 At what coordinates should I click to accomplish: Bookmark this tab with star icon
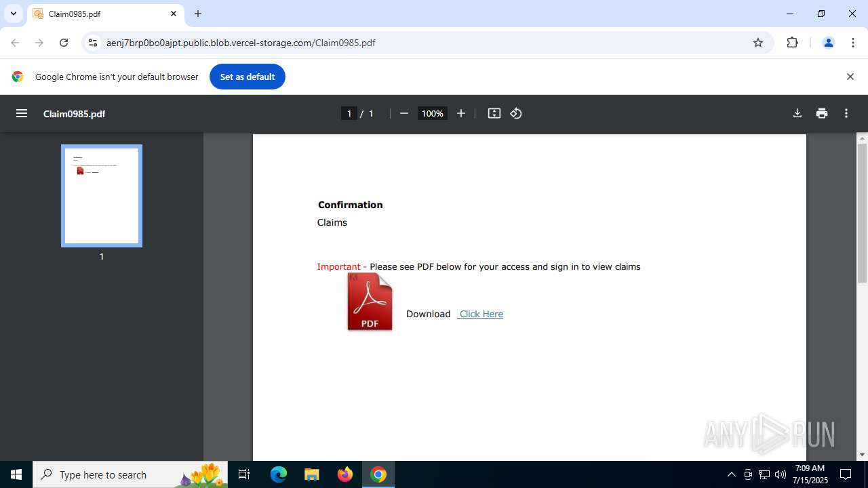pos(758,43)
